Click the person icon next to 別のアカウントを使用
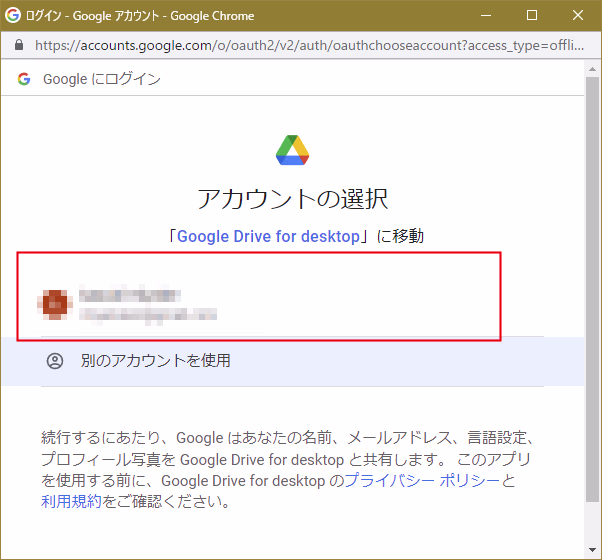The height and width of the screenshot is (560, 602). [x=55, y=361]
